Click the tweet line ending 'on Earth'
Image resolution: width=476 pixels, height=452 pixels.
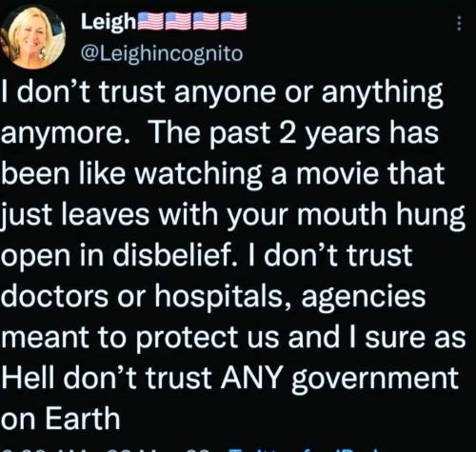pyautogui.click(x=61, y=419)
